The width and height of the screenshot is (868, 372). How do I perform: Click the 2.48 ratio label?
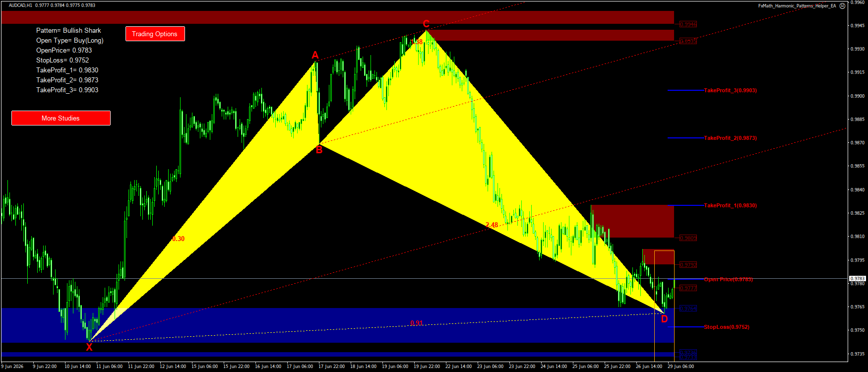pos(492,225)
